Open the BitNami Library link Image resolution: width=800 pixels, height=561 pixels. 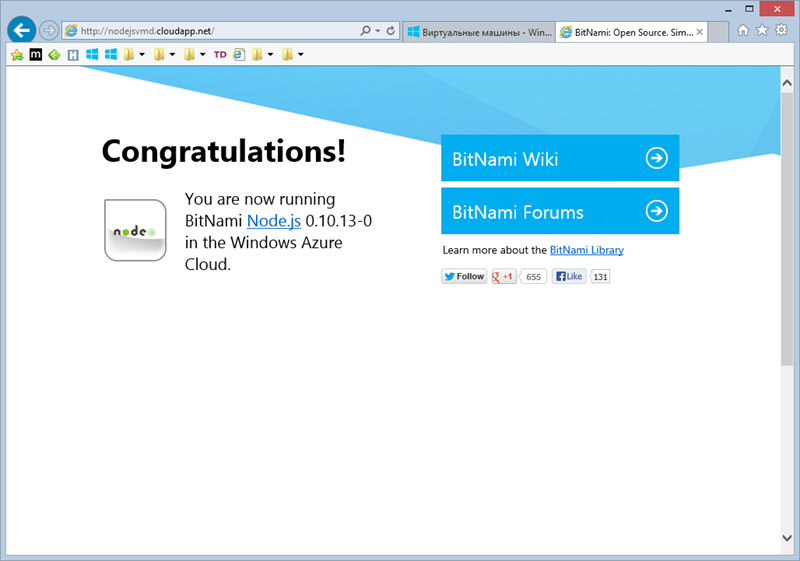point(587,250)
